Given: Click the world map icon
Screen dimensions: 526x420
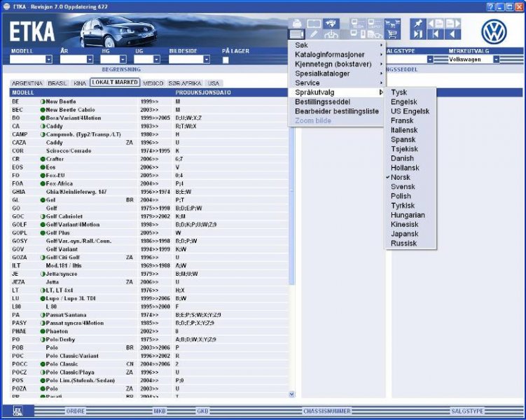Looking at the screenshot, I should click(332, 22).
